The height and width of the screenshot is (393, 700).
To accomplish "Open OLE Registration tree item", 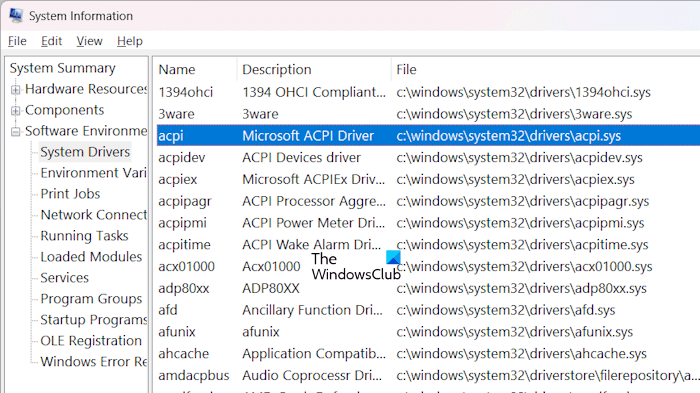I will pos(91,341).
